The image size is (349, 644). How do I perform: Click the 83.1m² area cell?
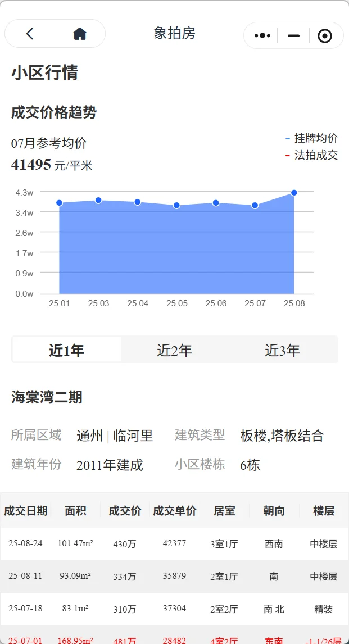[x=75, y=608]
